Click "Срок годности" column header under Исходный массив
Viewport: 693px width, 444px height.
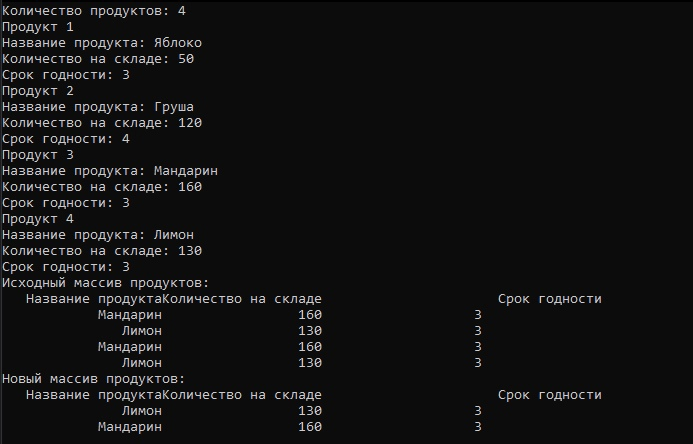[549, 299]
